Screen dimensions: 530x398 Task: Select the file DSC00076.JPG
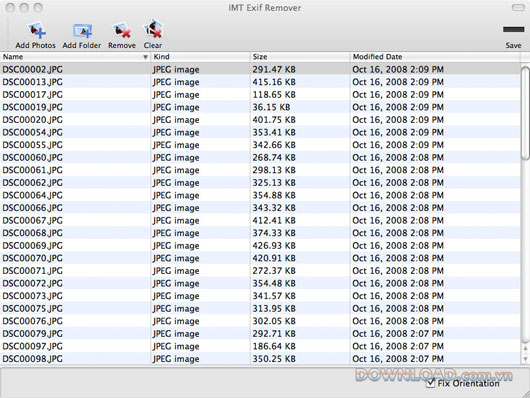pos(260,321)
